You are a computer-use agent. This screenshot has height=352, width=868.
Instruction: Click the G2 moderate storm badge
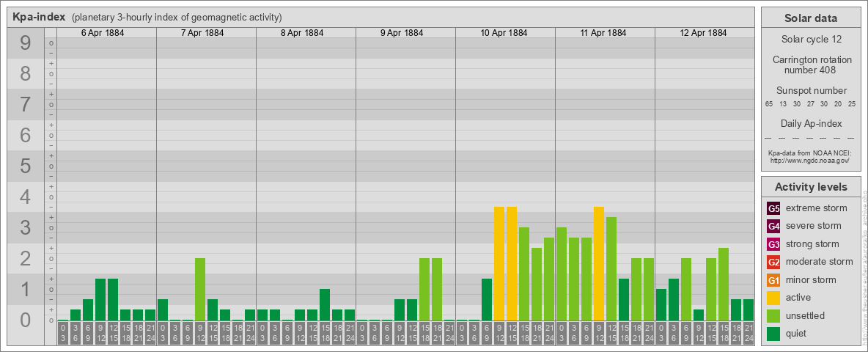click(x=773, y=263)
